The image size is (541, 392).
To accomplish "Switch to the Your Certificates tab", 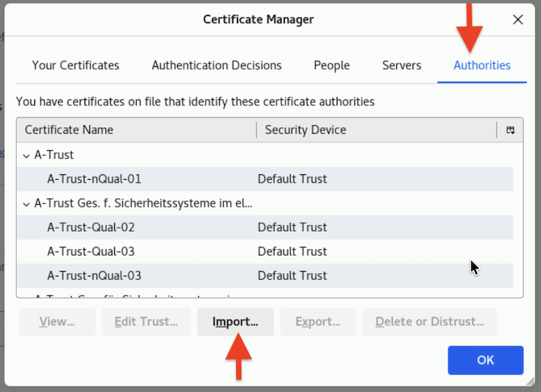I will [x=75, y=66].
